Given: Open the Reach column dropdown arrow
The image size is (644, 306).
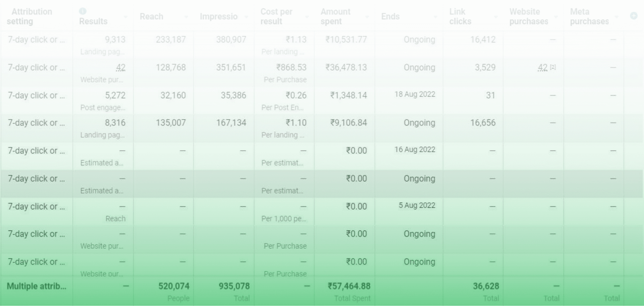Looking at the screenshot, I should (186, 17).
